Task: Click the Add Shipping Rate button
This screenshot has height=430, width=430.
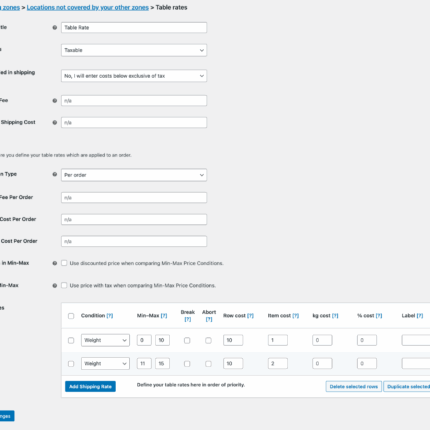Action: point(90,387)
